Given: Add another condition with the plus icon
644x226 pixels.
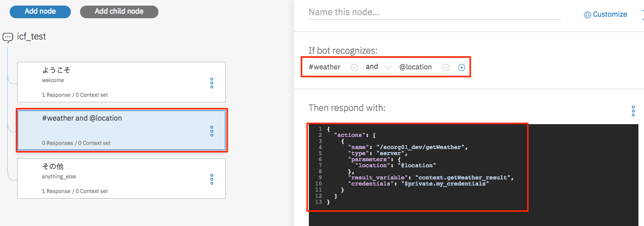Looking at the screenshot, I should tap(461, 67).
